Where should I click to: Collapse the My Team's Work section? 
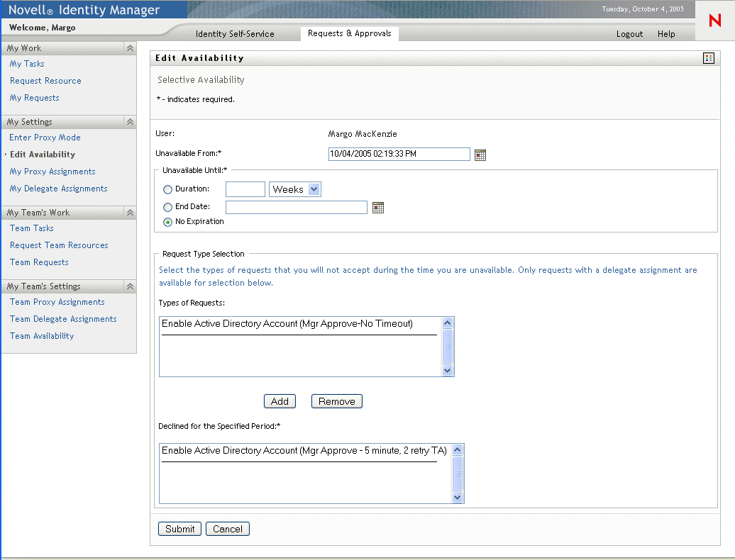click(x=130, y=213)
